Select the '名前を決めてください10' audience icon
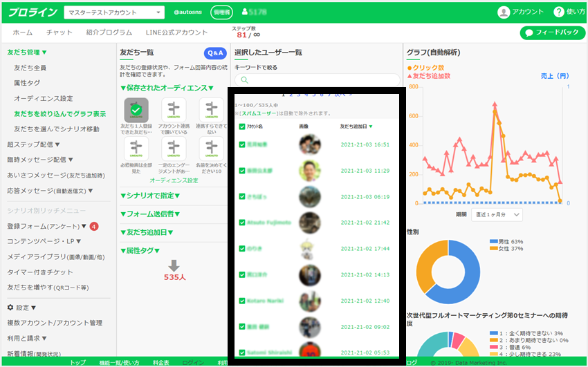This screenshot has width=588, height=367. (x=211, y=148)
